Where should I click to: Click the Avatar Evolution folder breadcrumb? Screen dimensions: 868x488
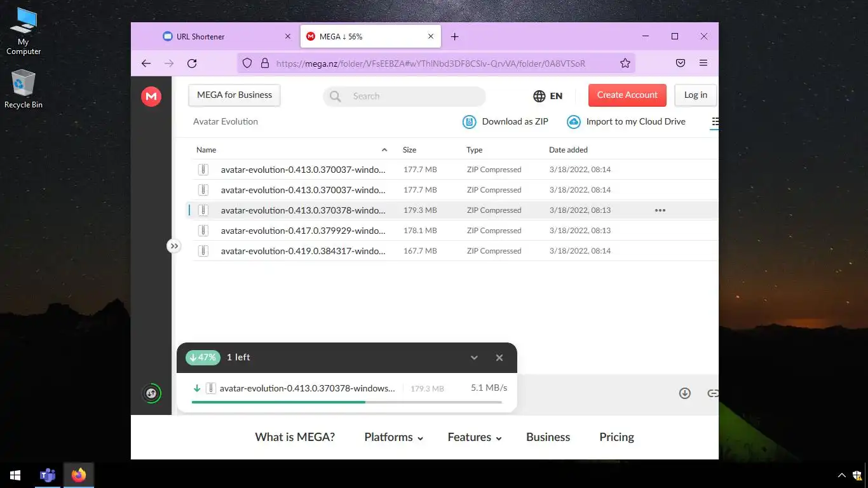point(226,121)
